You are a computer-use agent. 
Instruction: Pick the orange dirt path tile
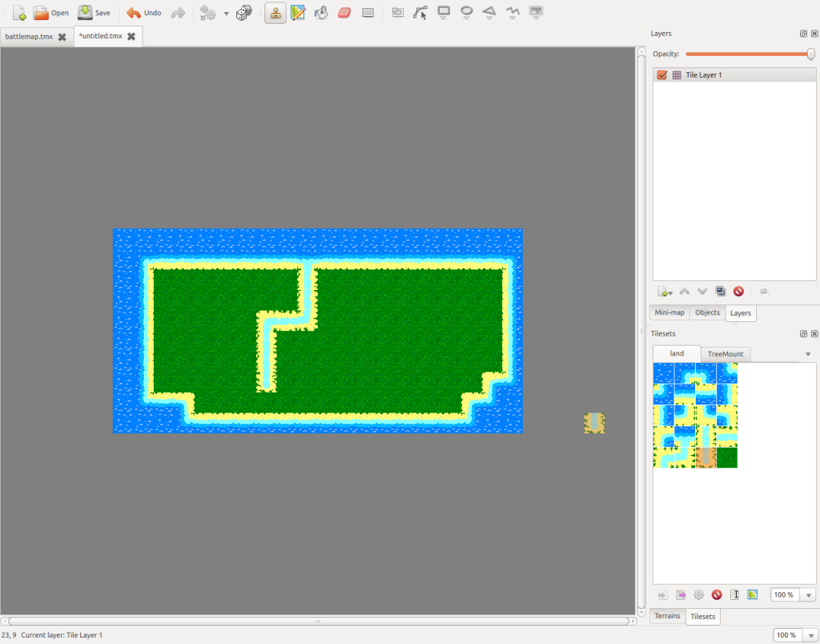click(706, 457)
